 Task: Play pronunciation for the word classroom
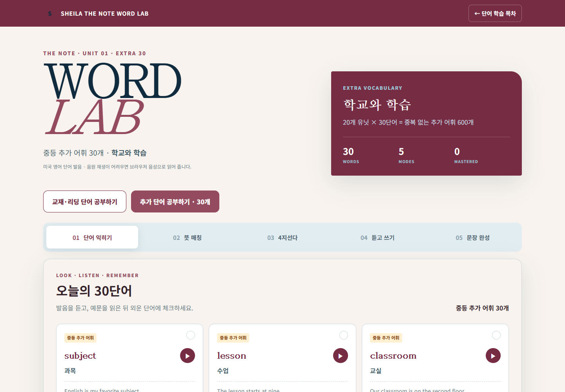pos(493,356)
